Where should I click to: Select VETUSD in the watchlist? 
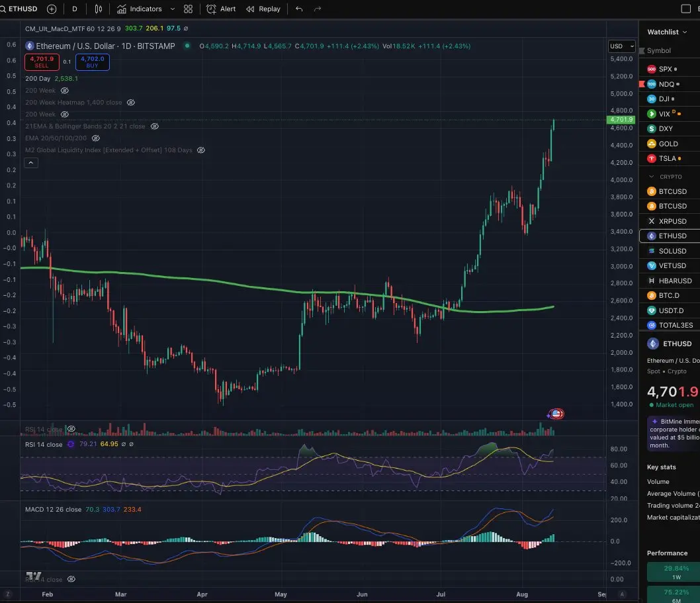(670, 266)
